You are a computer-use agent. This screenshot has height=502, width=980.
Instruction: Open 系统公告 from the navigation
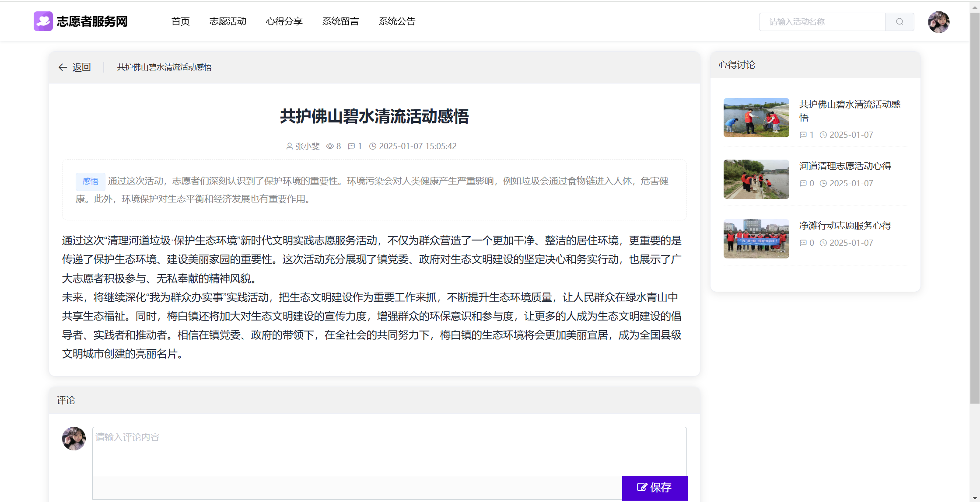pos(397,21)
